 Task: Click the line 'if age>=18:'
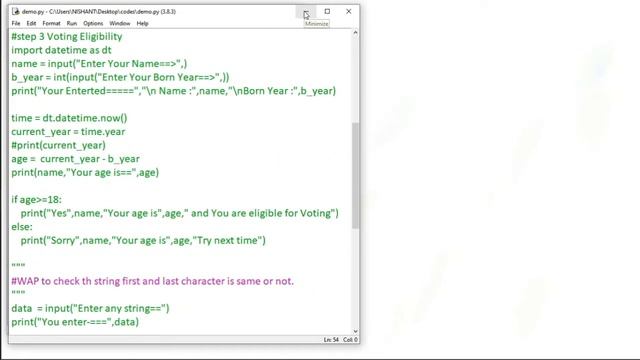tap(36, 200)
